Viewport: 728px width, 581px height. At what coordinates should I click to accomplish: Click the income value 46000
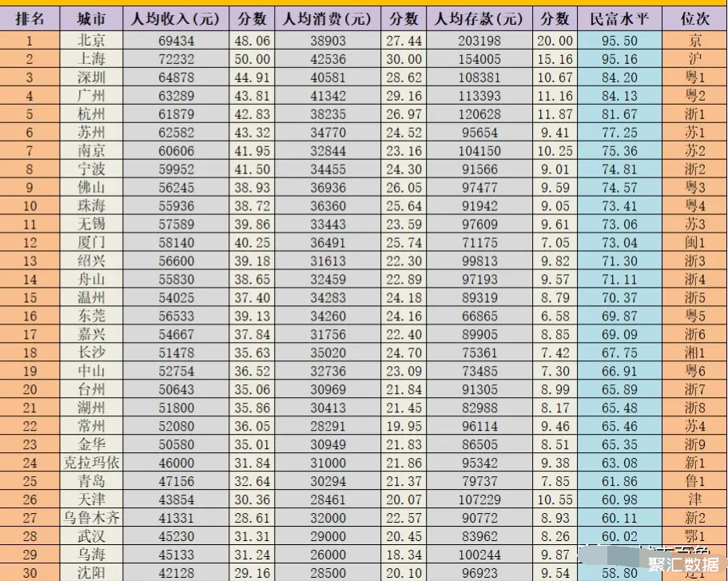(176, 463)
